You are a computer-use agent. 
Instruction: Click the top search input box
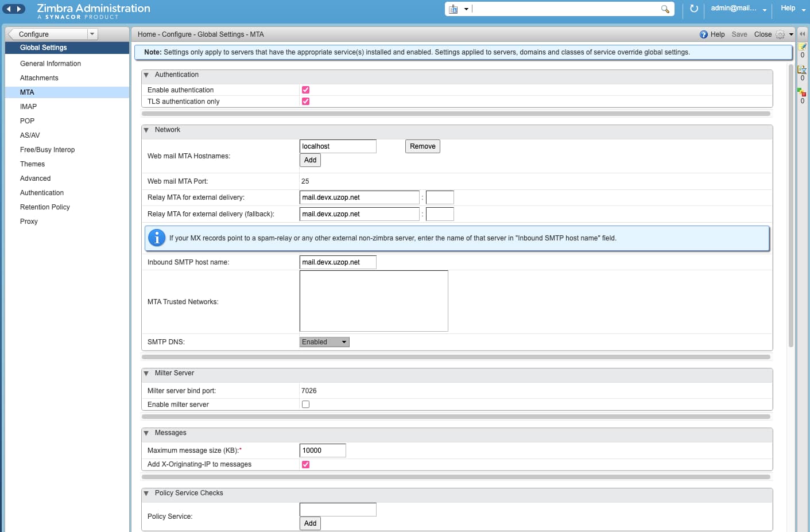[565, 9]
